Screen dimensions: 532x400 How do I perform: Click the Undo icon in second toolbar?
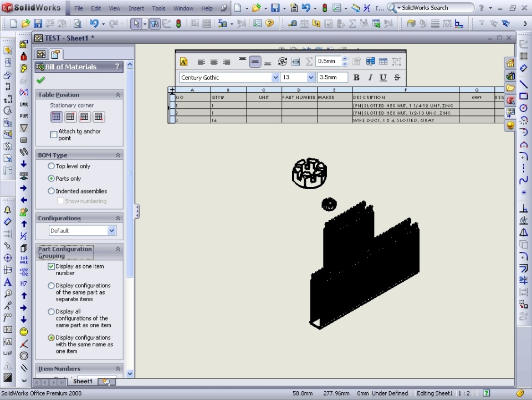(94, 23)
